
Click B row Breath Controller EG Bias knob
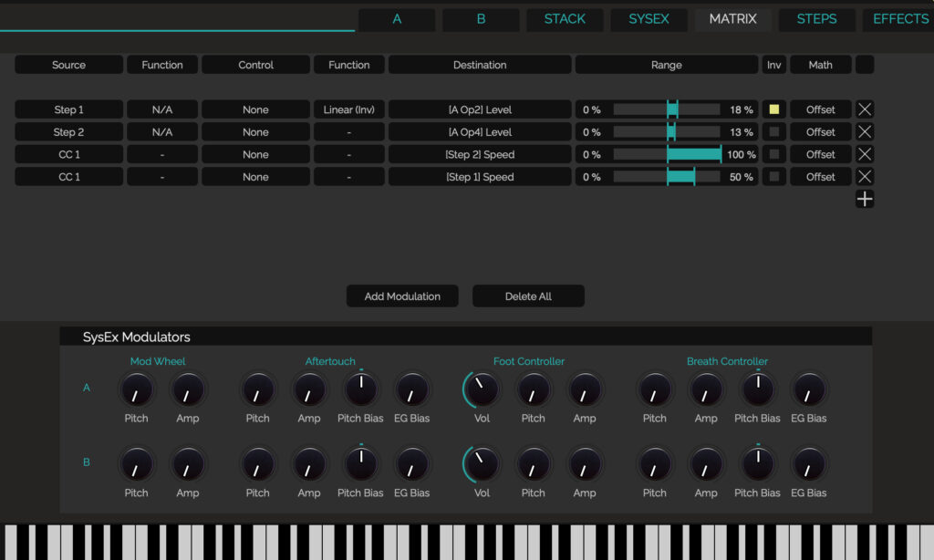(808, 464)
